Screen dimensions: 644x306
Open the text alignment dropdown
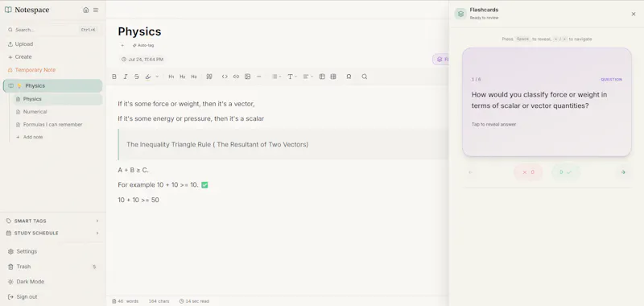(308, 76)
